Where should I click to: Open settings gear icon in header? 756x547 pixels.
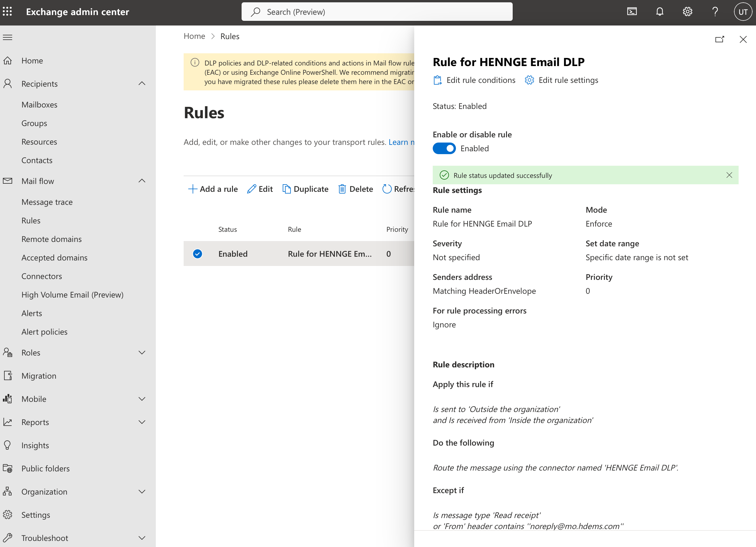pyautogui.click(x=687, y=12)
